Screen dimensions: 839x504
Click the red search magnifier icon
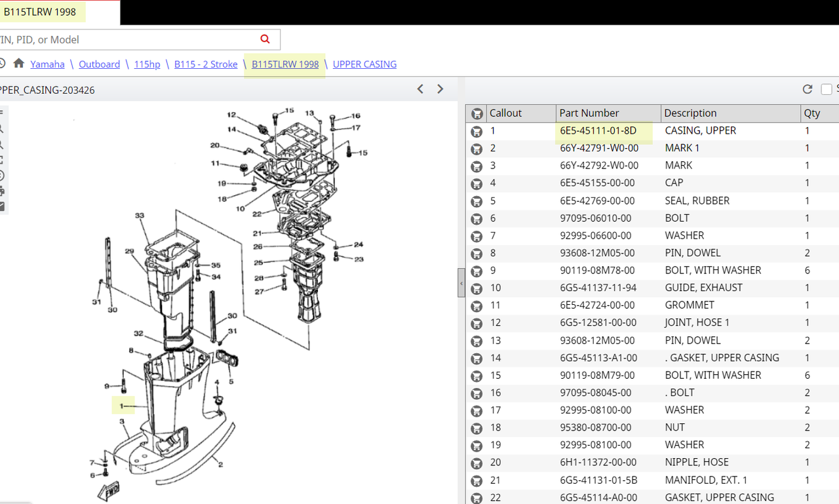pyautogui.click(x=265, y=39)
